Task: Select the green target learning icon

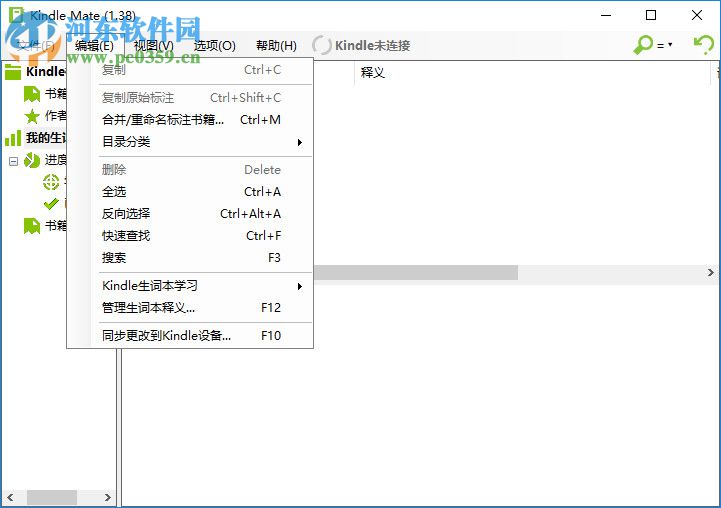Action: 51,182
